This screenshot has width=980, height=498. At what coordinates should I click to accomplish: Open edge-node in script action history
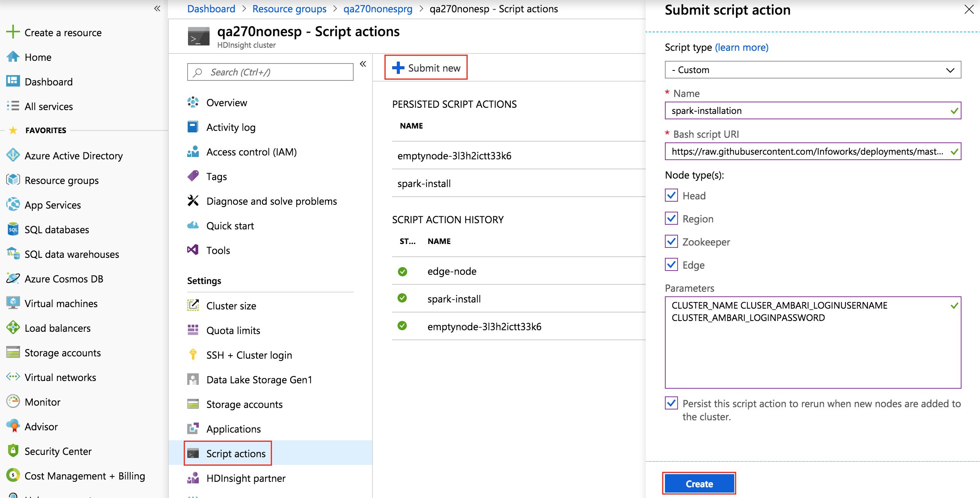[x=519, y=271]
